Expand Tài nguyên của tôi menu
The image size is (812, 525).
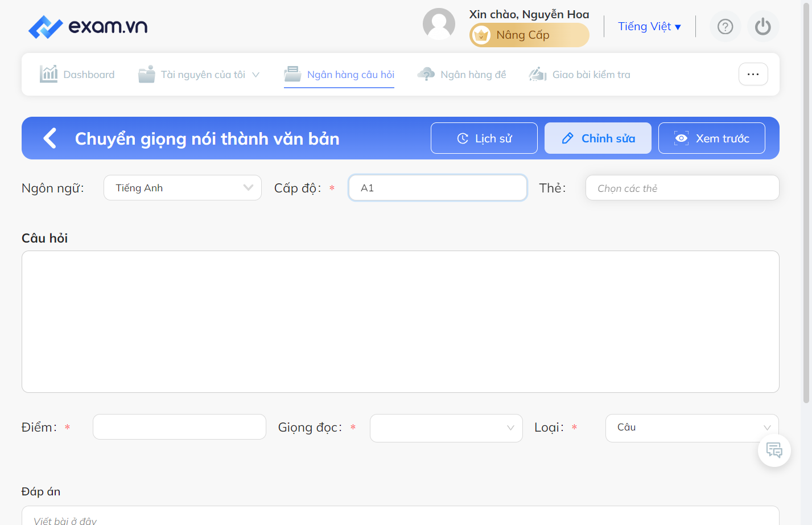pyautogui.click(x=199, y=75)
